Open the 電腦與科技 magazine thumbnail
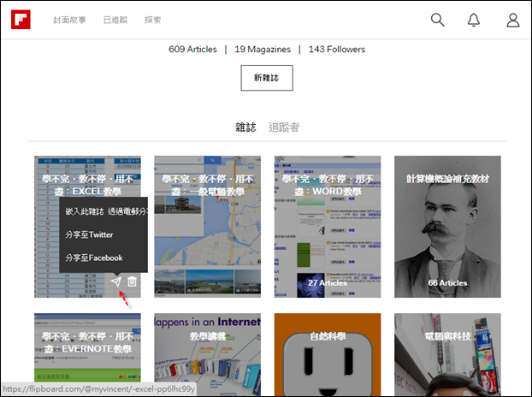Viewport: 532px width, 397px height. point(447,354)
